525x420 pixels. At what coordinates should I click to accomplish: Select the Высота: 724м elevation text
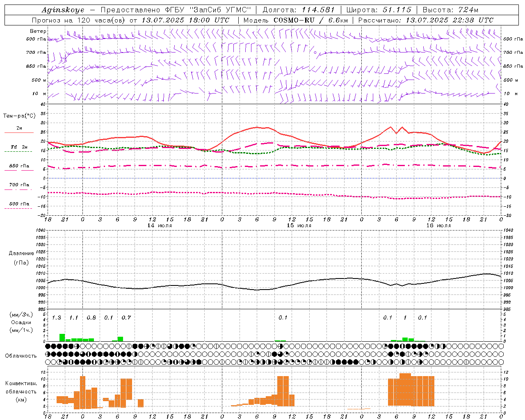coord(450,10)
